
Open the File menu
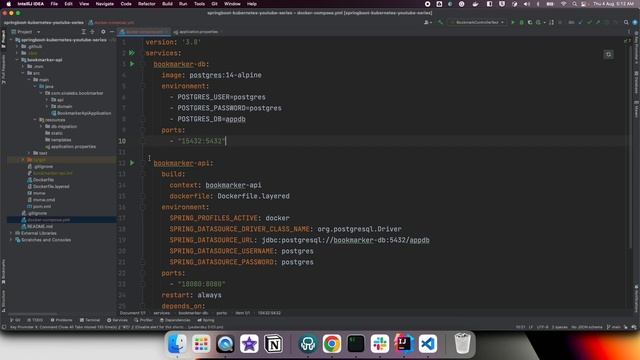click(54, 4)
